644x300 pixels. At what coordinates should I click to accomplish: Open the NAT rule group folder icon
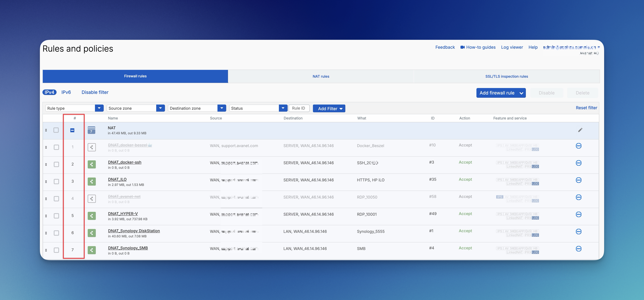(92, 130)
